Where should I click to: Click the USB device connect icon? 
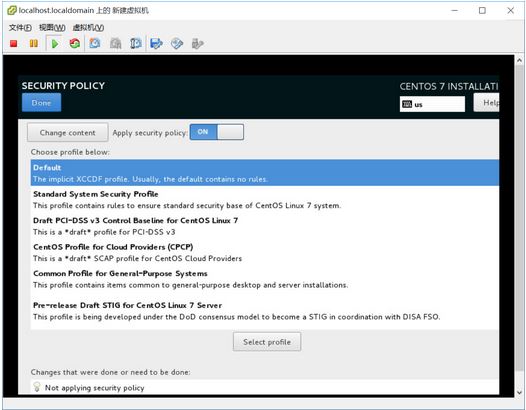coord(197,43)
